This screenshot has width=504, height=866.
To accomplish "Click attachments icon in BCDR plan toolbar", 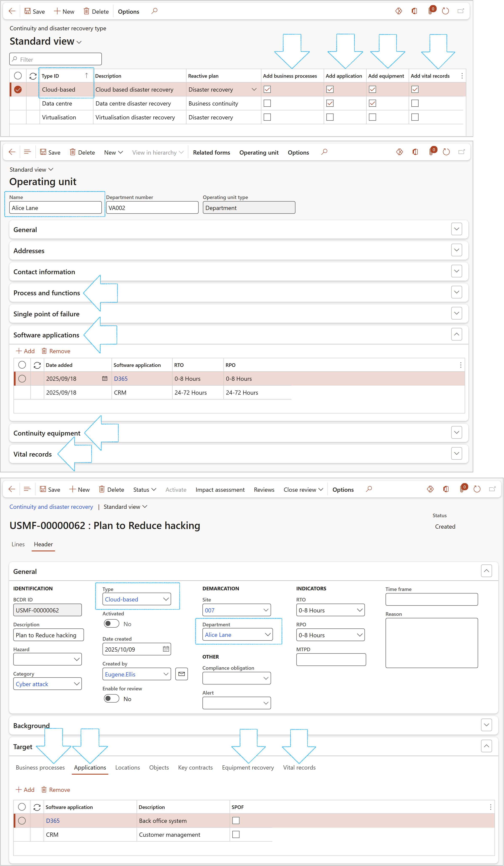I will (x=462, y=489).
